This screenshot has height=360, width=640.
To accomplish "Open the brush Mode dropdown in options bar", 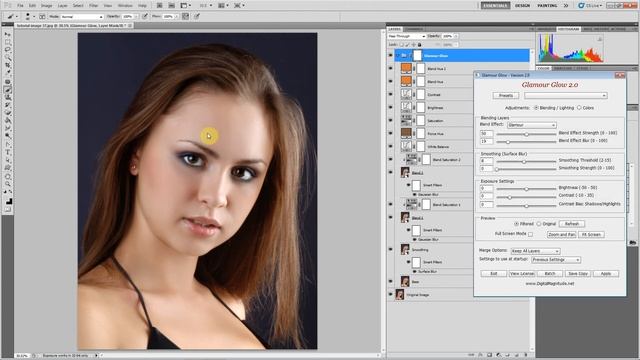I will coord(82,17).
